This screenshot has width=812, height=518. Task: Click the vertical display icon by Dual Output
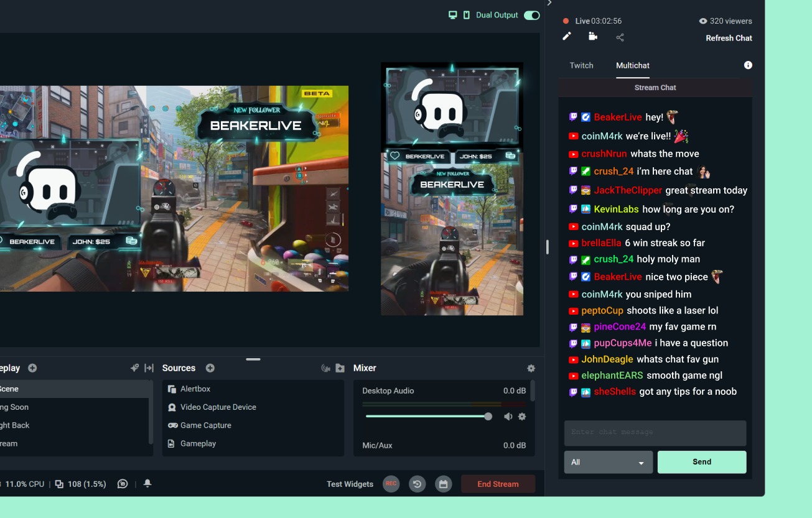[x=467, y=15]
